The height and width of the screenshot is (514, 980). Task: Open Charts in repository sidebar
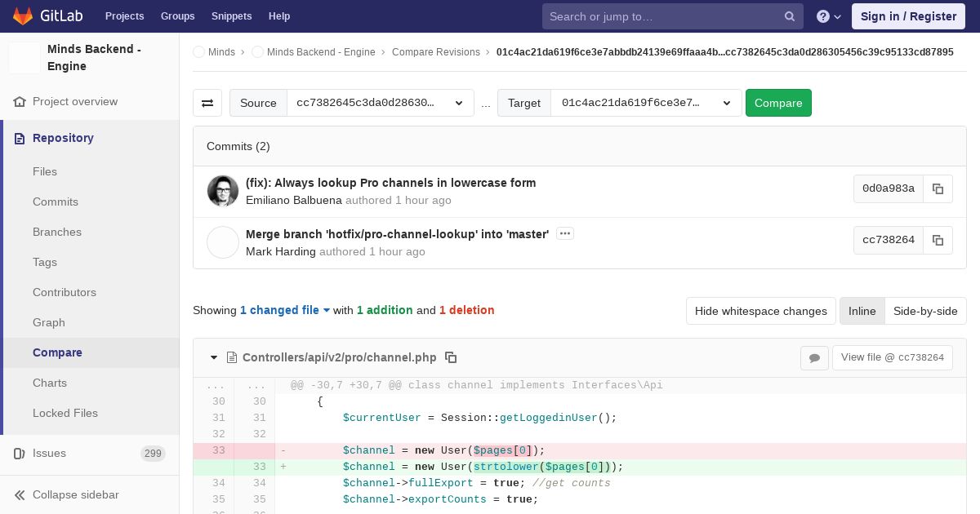(x=50, y=383)
